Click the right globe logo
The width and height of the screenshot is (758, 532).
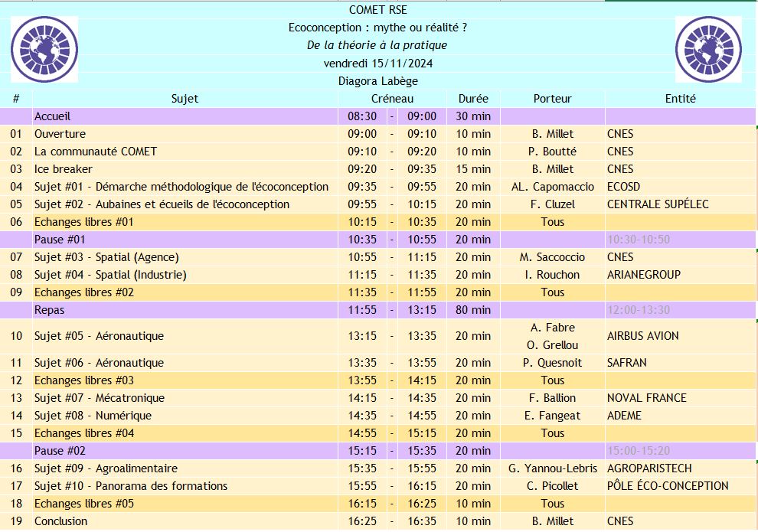(707, 49)
